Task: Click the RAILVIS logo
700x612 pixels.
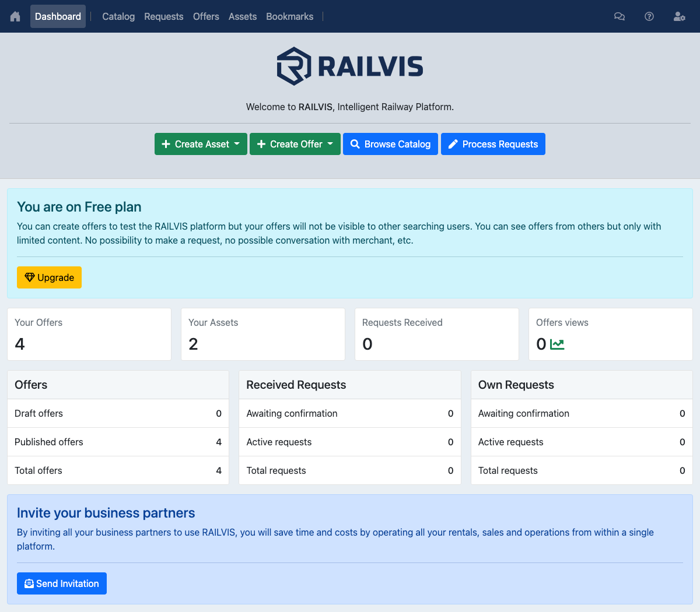Action: tap(350, 66)
